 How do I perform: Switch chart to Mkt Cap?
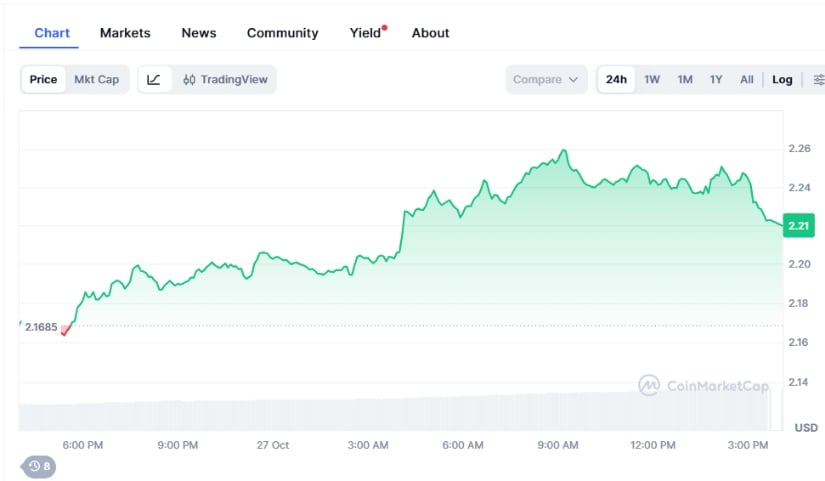[96, 79]
